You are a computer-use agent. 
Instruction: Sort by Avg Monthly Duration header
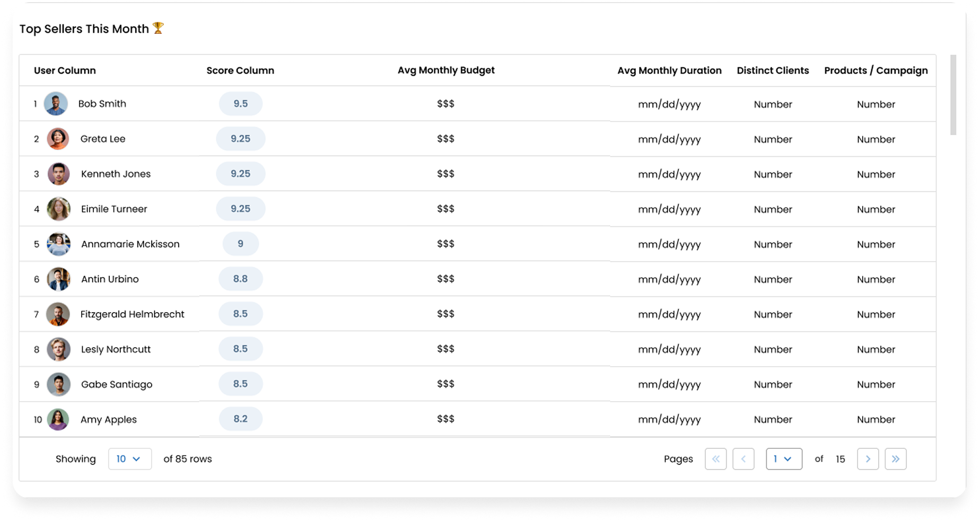(669, 70)
